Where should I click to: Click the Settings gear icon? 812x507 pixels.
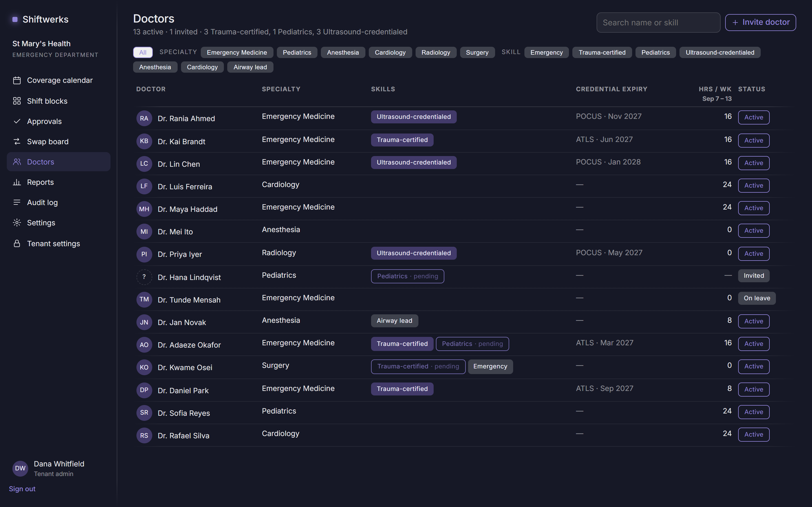17,223
